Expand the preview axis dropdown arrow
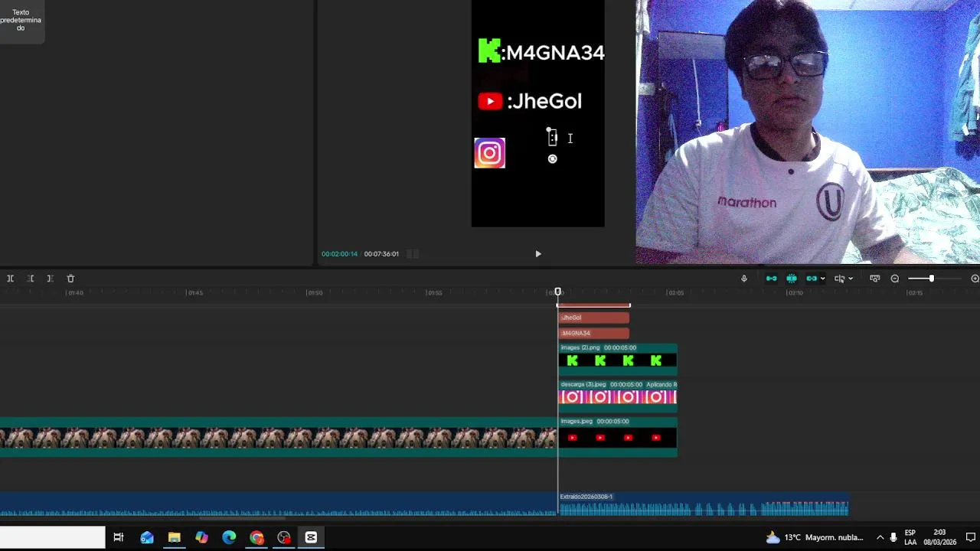Viewport: 980px width, 551px height. pos(851,279)
